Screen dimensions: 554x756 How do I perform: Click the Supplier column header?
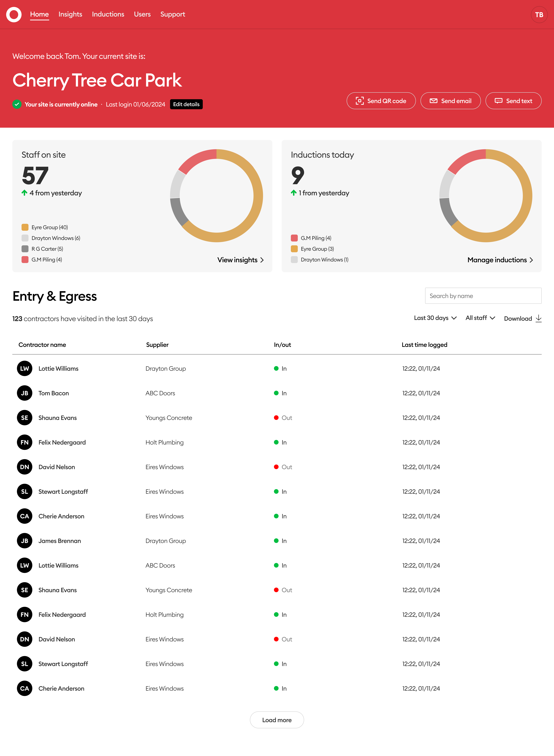pos(157,345)
